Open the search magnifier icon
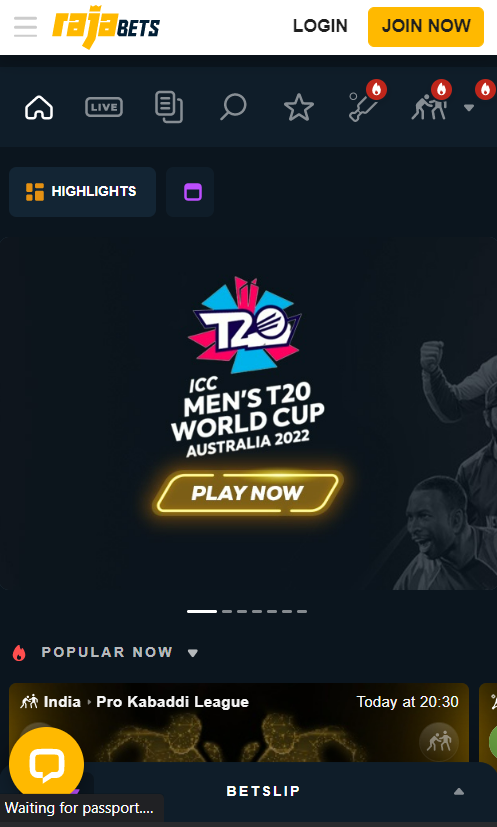This screenshot has height=827, width=497. (x=233, y=107)
